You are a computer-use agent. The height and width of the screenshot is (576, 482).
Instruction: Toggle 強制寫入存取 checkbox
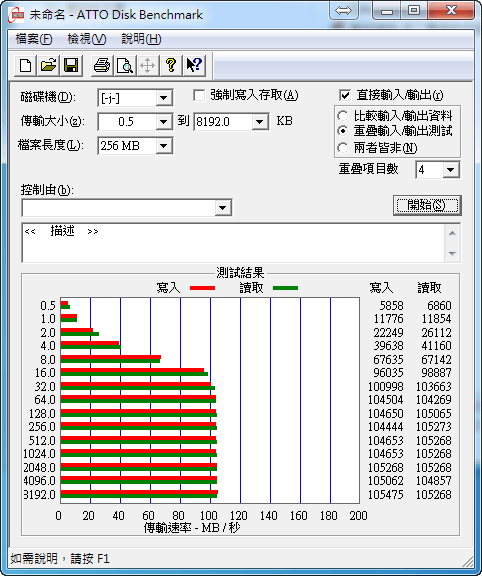tap(199, 96)
